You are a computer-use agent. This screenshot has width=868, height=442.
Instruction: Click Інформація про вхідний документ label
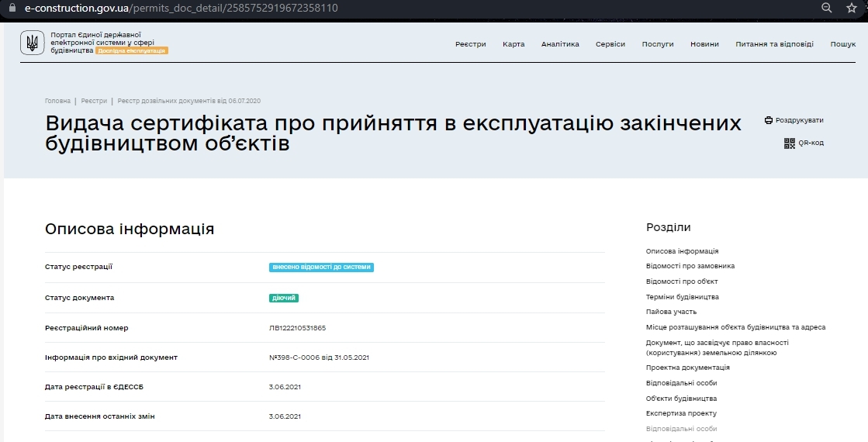111,358
